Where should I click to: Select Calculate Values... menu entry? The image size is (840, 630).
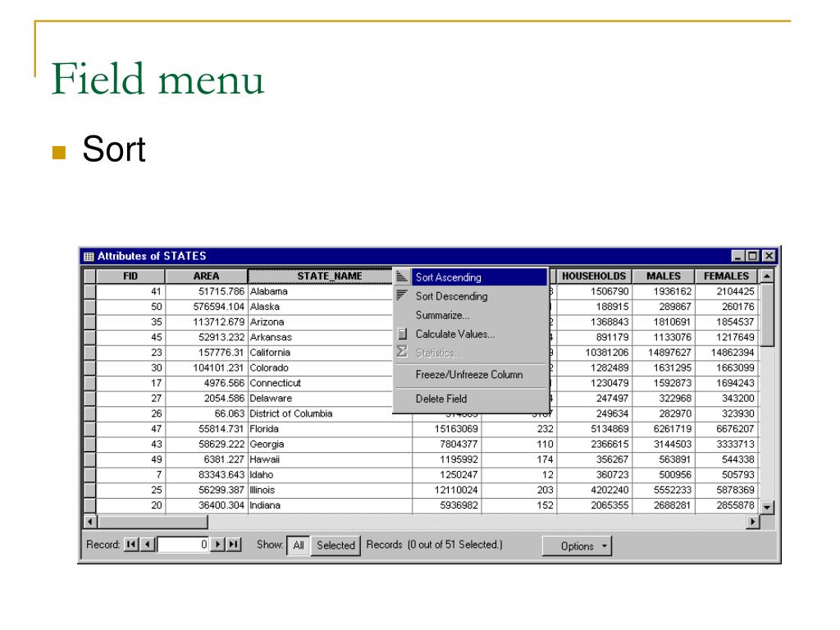(471, 335)
